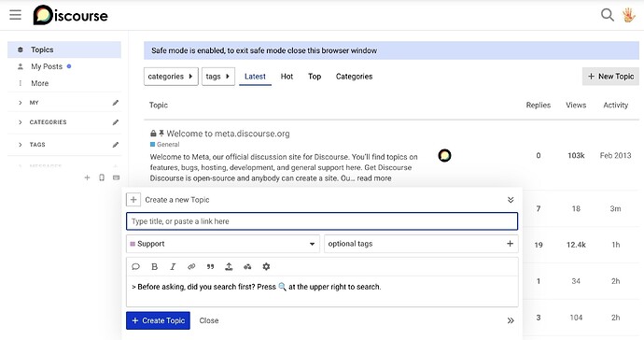Edit CATEGORIES section pencil icon
The width and height of the screenshot is (644, 340).
coord(116,122)
